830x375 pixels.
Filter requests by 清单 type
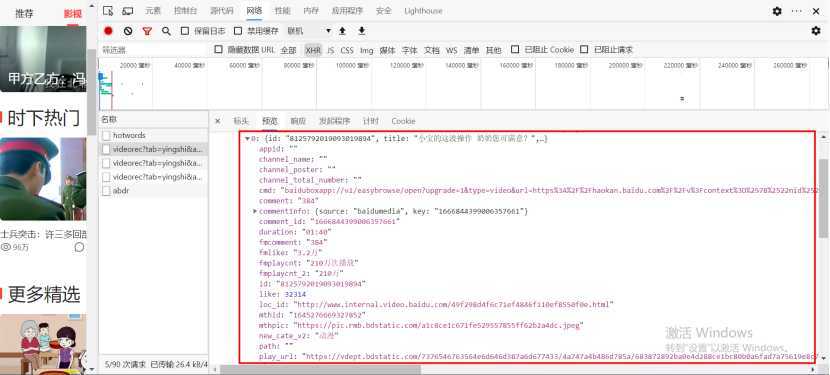[x=471, y=50]
